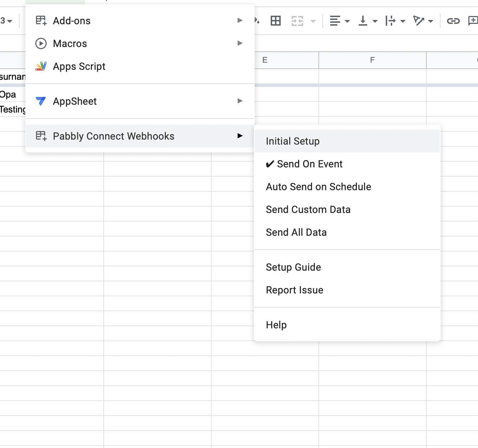Select column F header

click(373, 60)
